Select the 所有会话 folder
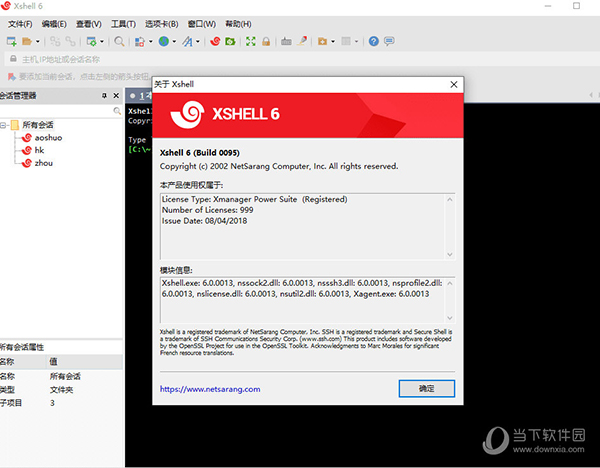Image resolution: width=600 pixels, height=468 pixels. 38,125
